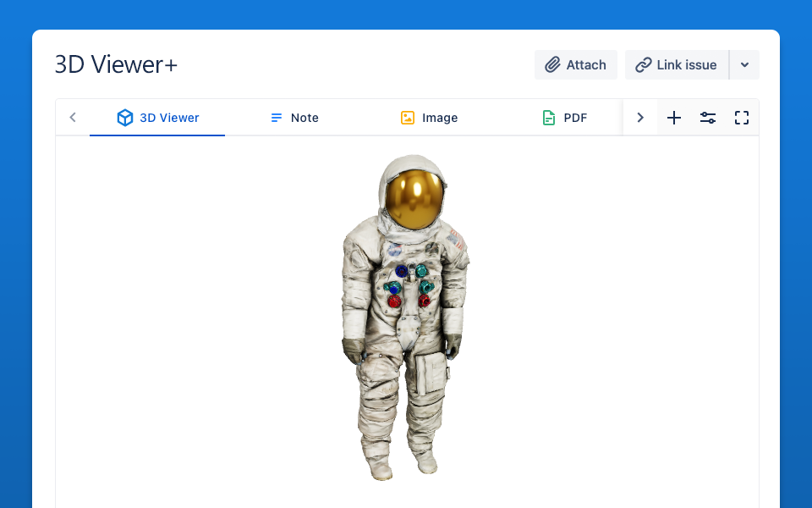Click the picture icon on the Image tab
Viewport: 812px width, 508px height.
coord(408,118)
